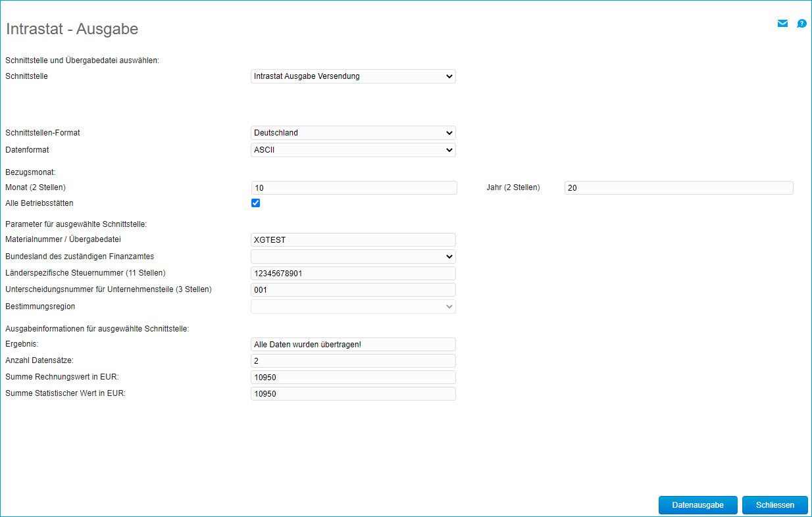Open the mail envelope icon
The image size is (812, 517).
coord(782,24)
